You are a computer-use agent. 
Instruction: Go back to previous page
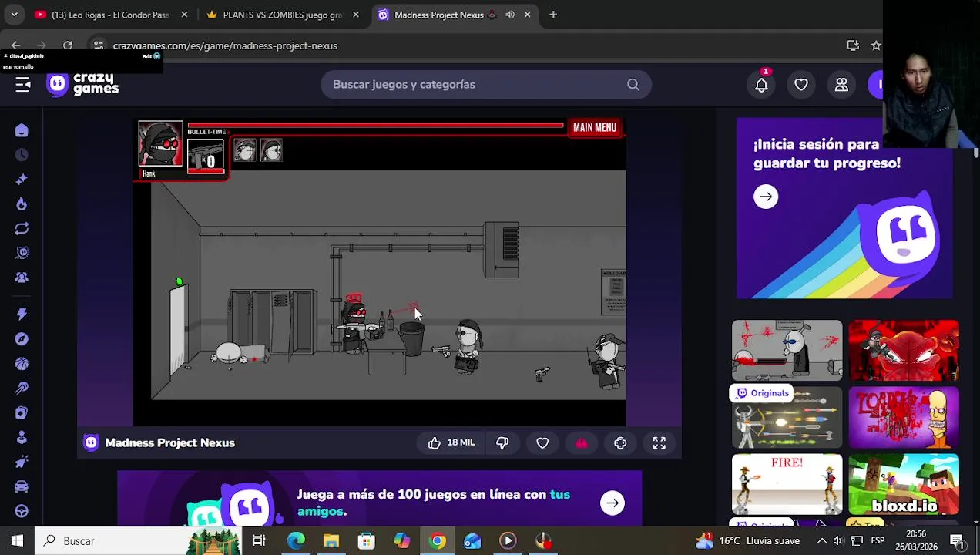click(16, 45)
